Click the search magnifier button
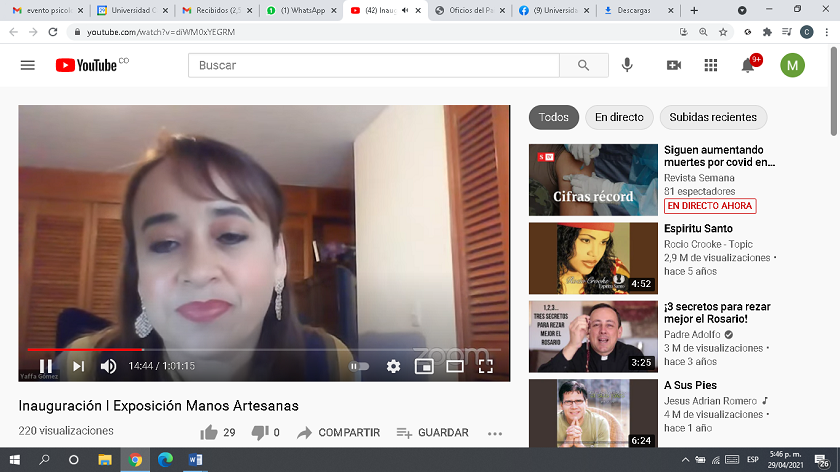840x472 pixels. (583, 65)
